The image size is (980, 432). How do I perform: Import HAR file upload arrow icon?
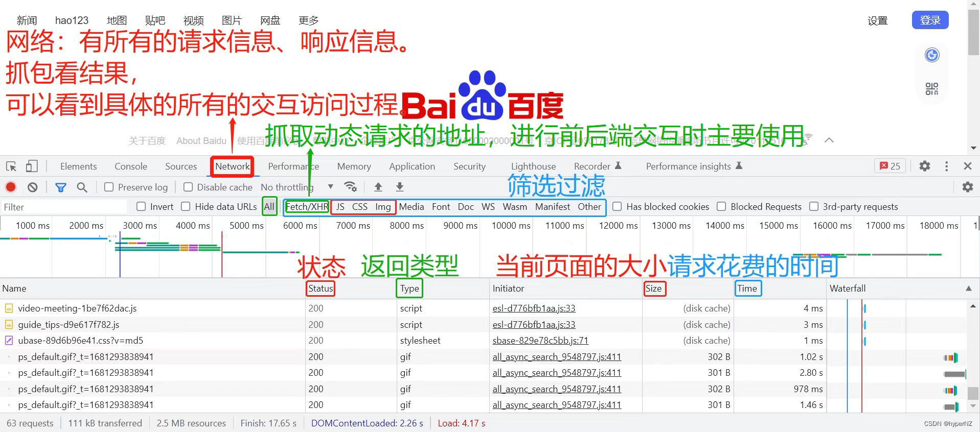tap(378, 187)
